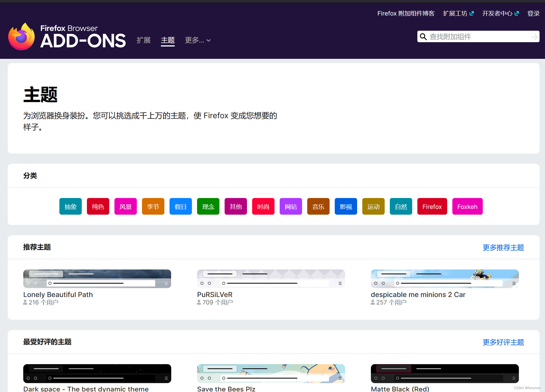Focus the 查找附加组件 search field
This screenshot has height=392, width=545.
click(x=478, y=37)
